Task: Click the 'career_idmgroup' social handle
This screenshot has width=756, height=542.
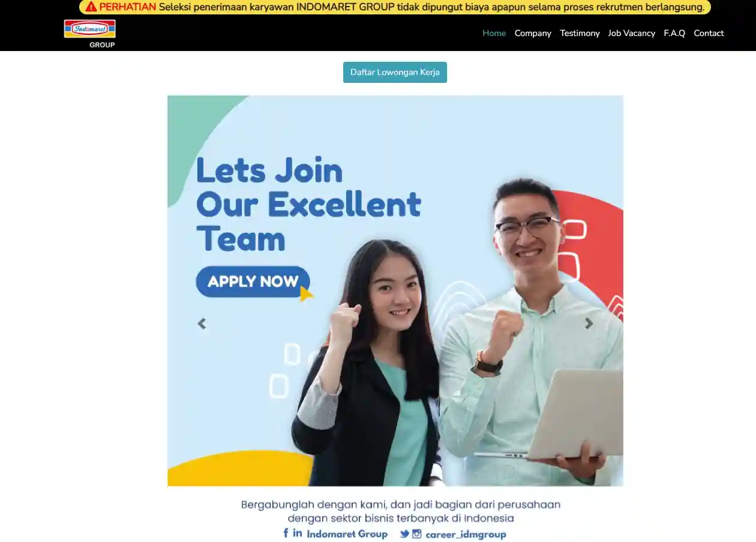Action: [466, 534]
